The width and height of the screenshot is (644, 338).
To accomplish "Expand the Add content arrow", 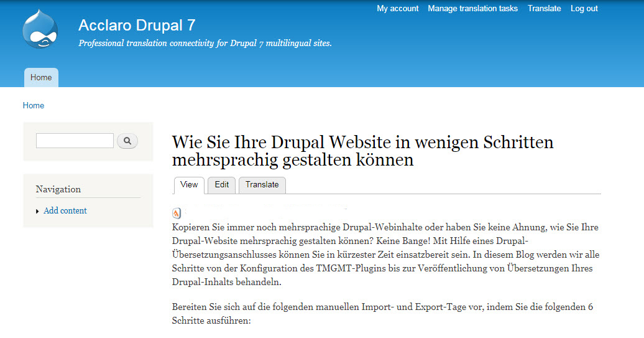I will (x=37, y=212).
